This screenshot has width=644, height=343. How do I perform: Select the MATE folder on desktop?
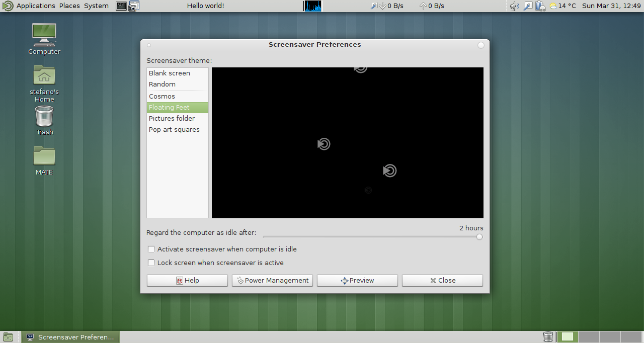tap(44, 160)
